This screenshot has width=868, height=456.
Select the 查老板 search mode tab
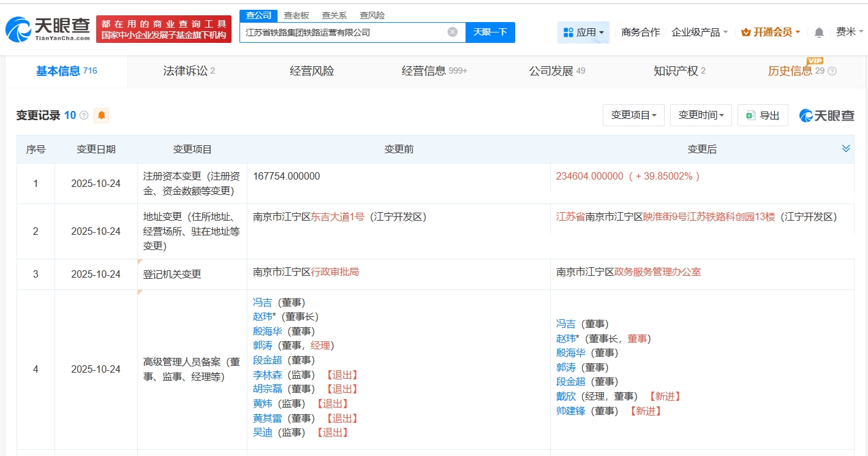tap(296, 15)
